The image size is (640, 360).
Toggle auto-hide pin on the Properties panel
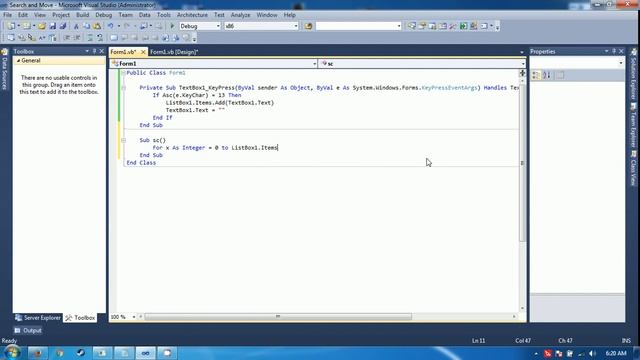[x=613, y=51]
